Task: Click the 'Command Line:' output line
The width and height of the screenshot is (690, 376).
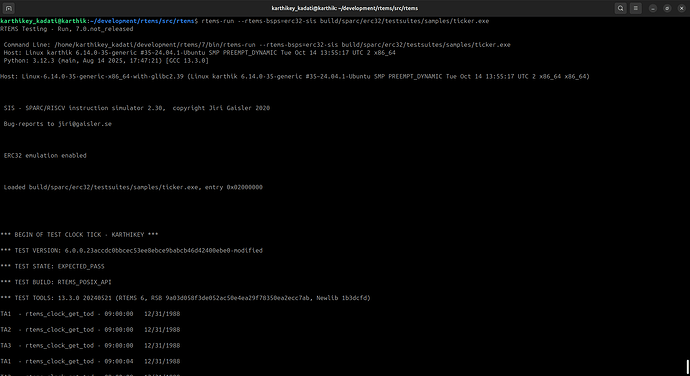Action: coord(257,44)
